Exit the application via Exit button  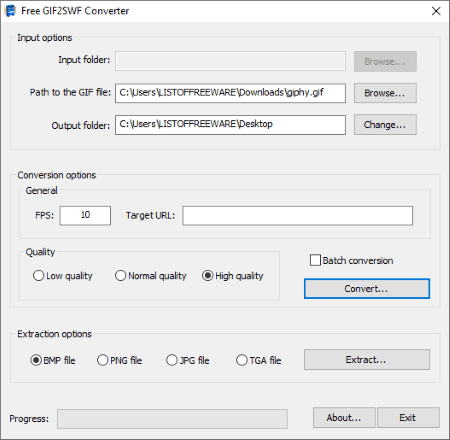pos(408,418)
